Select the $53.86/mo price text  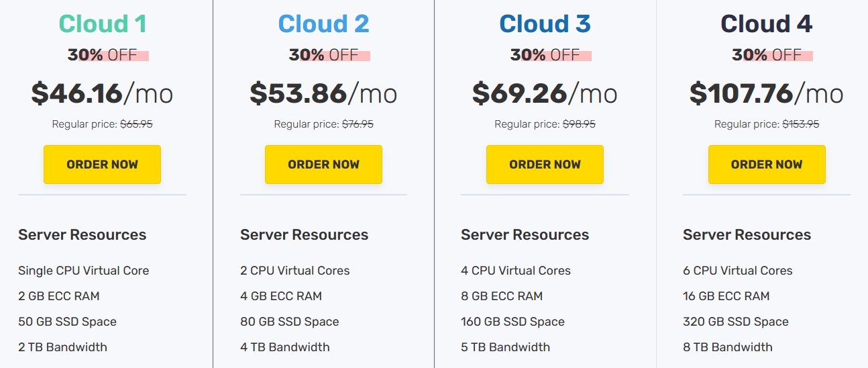[x=323, y=93]
